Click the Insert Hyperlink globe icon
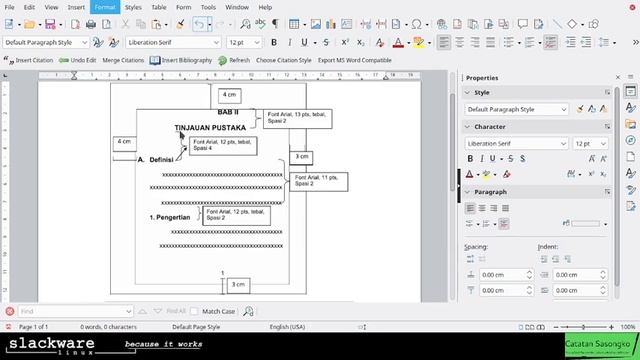 (x=442, y=24)
